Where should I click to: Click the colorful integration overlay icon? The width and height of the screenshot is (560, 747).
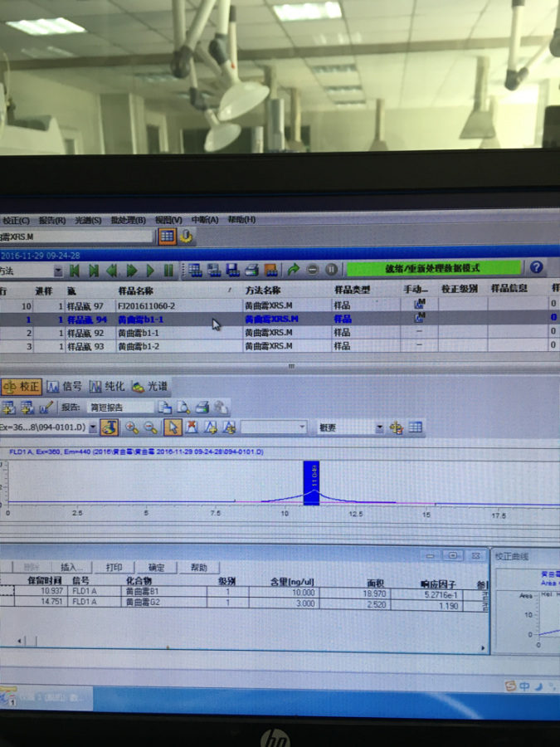[x=110, y=427]
